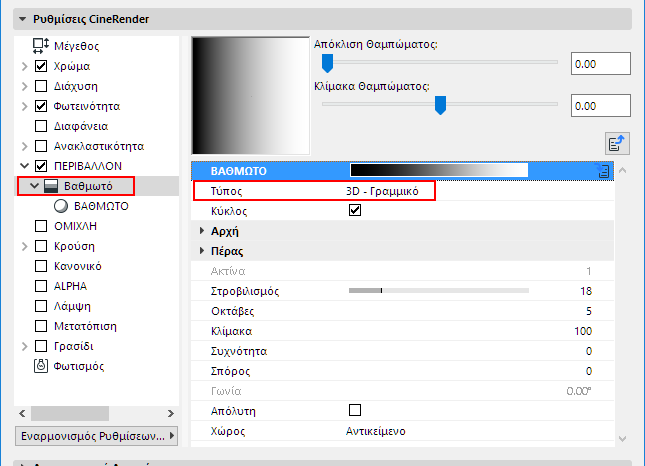The width and height of the screenshot is (645, 466).
Task: Open the Τύπος 3D - Γραμμικό dropdown
Action: tap(382, 191)
